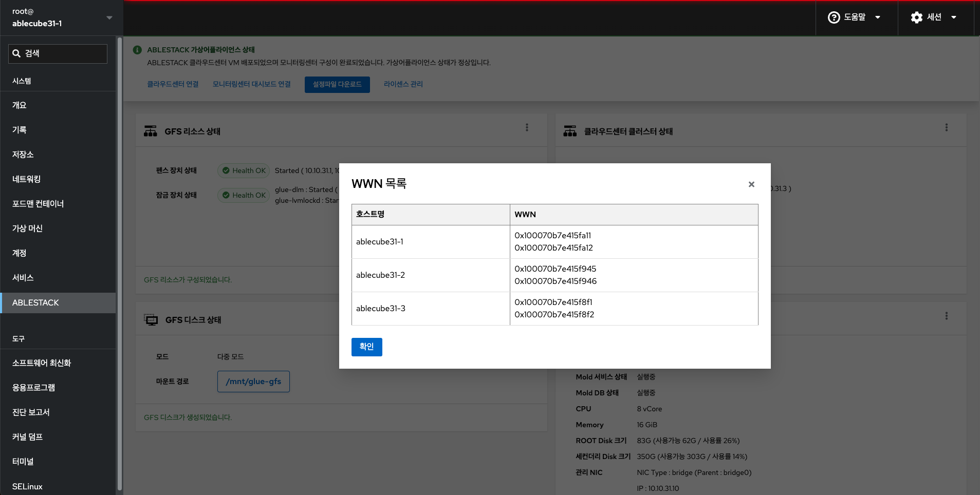Click the /mnt/glue-gfs mount path
This screenshot has height=495, width=980.
pos(253,382)
